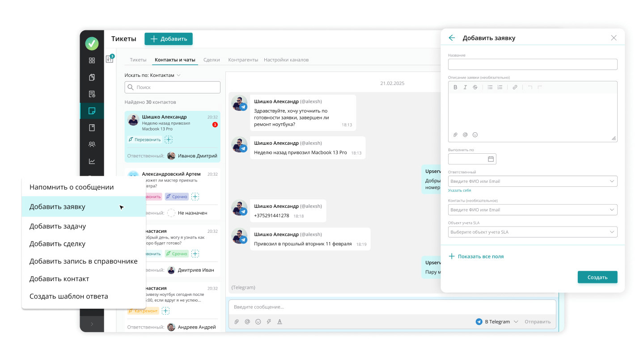Open the requests list icon in sidebar
This screenshot has width=644, height=362.
tap(92, 94)
